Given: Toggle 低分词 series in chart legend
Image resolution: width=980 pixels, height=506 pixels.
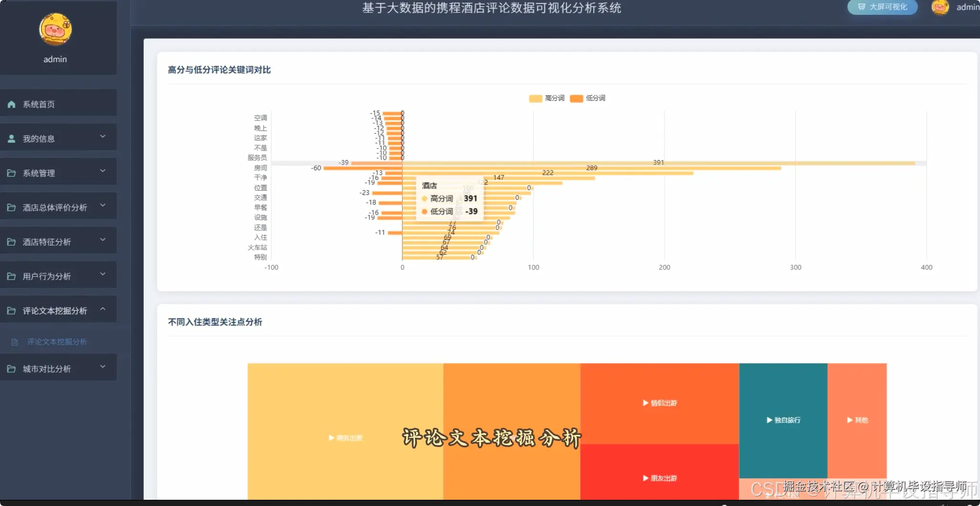Looking at the screenshot, I should [588, 98].
